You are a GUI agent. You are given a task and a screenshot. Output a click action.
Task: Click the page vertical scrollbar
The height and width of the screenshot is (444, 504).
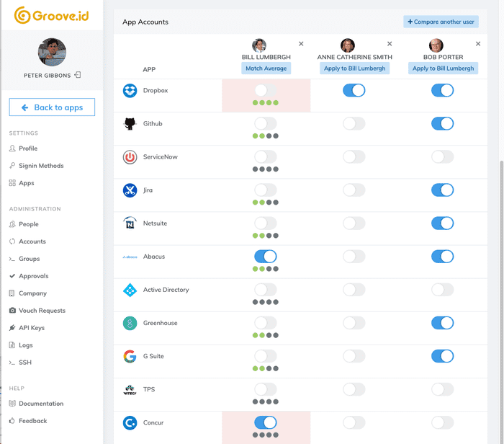pyautogui.click(x=501, y=302)
